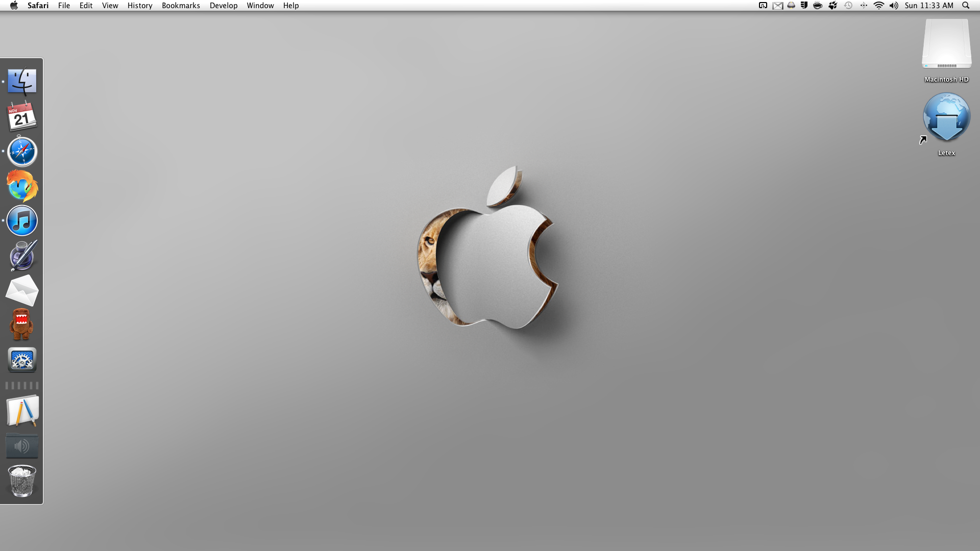Click the Spotlight search magnifier
This screenshot has width=980, height=551.
(966, 6)
